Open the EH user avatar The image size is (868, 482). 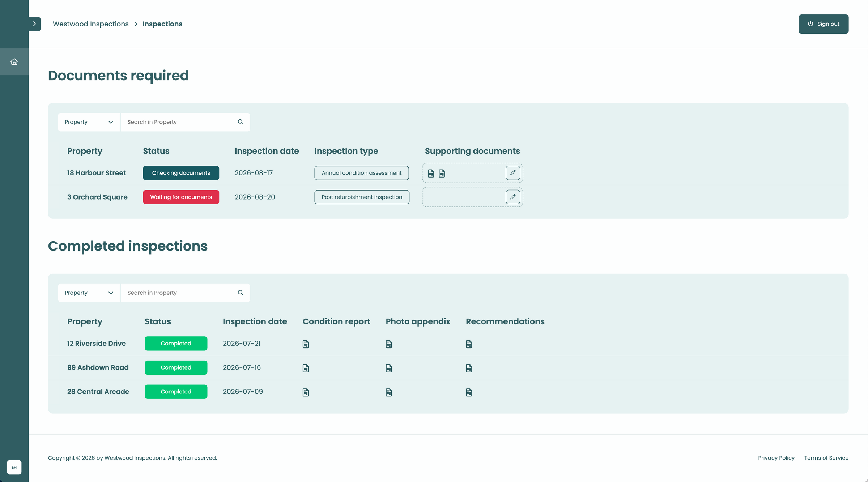point(14,467)
